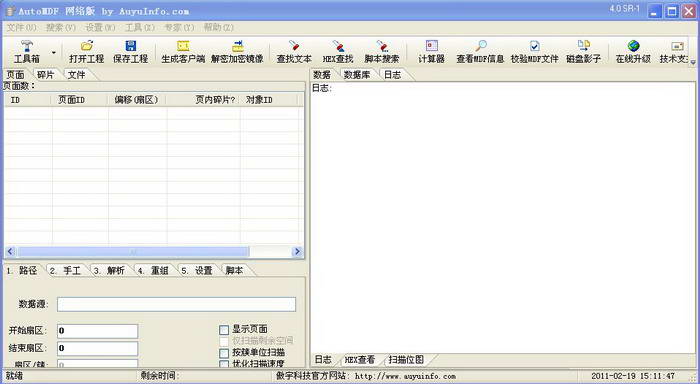Click website URL in status bar
Screen dimensions: 700x384
[405, 376]
